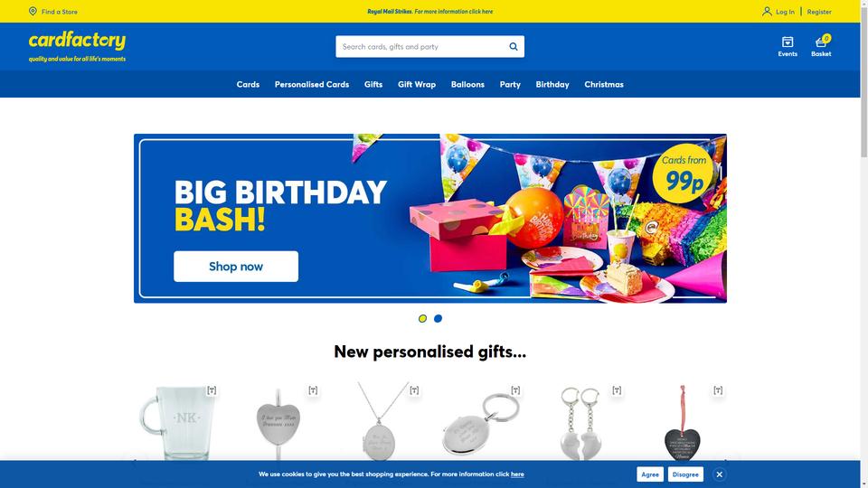The height and width of the screenshot is (488, 868).
Task: Click the search magnifier icon
Action: pyautogui.click(x=514, y=46)
